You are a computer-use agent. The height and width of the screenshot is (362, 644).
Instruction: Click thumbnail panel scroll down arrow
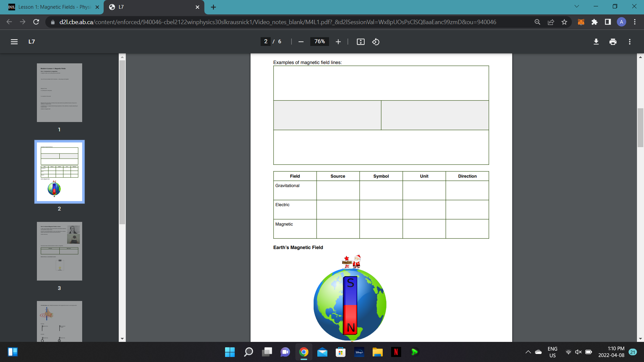(122, 339)
